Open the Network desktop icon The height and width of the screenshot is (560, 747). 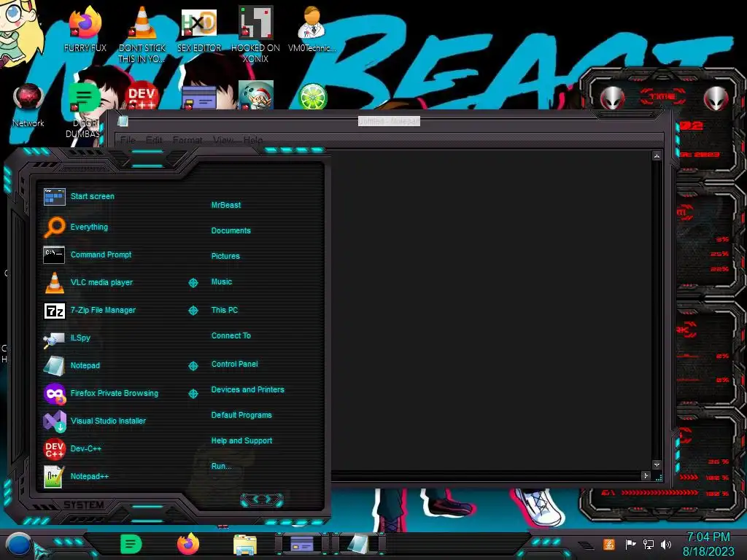[28, 105]
